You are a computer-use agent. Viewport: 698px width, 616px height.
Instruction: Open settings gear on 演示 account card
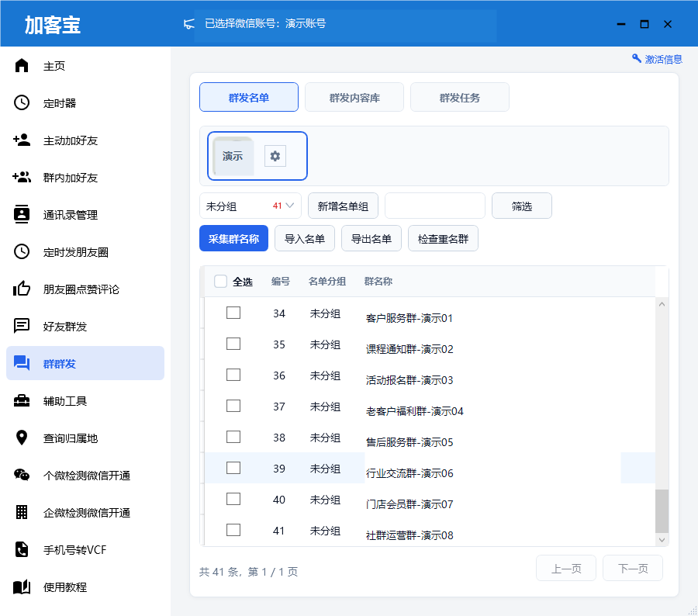275,156
